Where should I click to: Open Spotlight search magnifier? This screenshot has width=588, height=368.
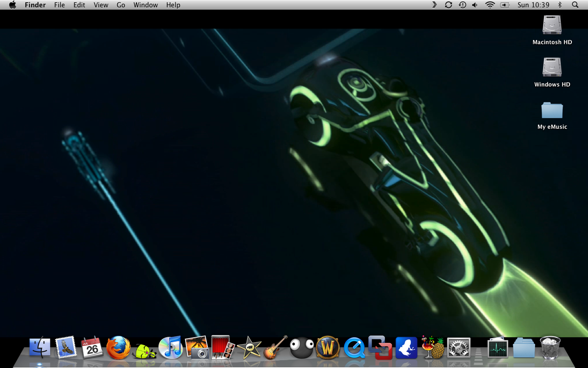(x=575, y=5)
